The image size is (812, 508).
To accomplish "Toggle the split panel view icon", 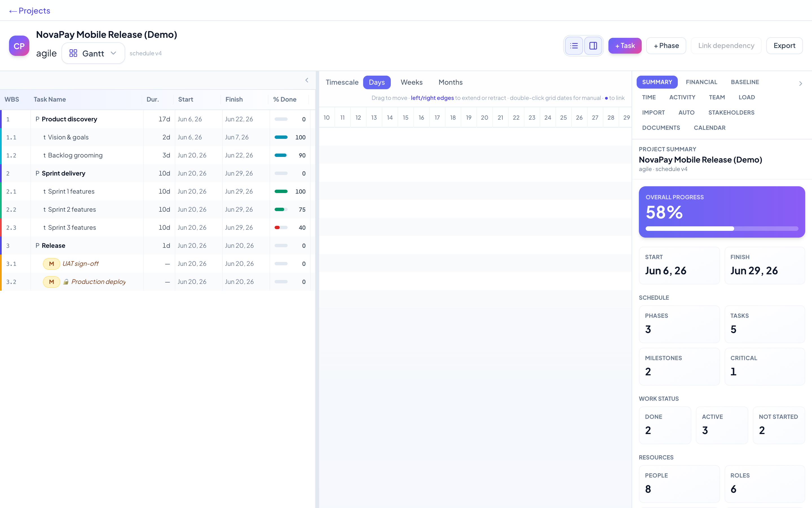I will (x=593, y=46).
